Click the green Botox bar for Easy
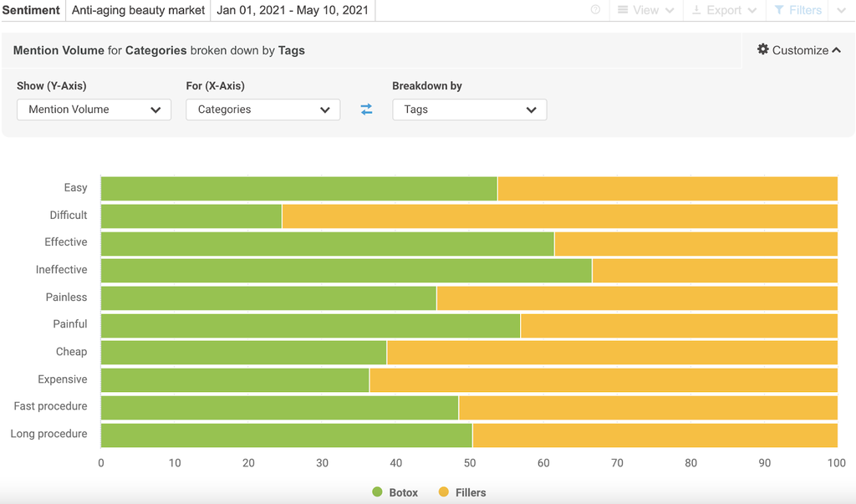Image resolution: width=856 pixels, height=504 pixels. (x=298, y=188)
